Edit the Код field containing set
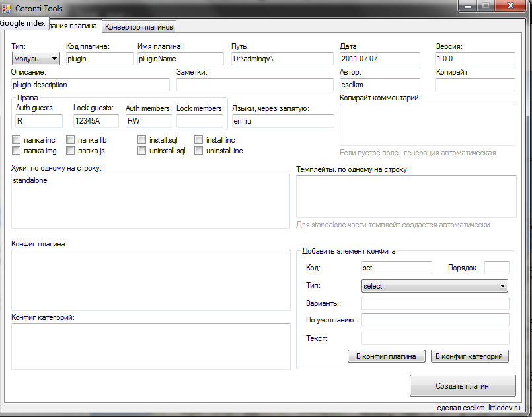The image size is (532, 417). tap(397, 268)
